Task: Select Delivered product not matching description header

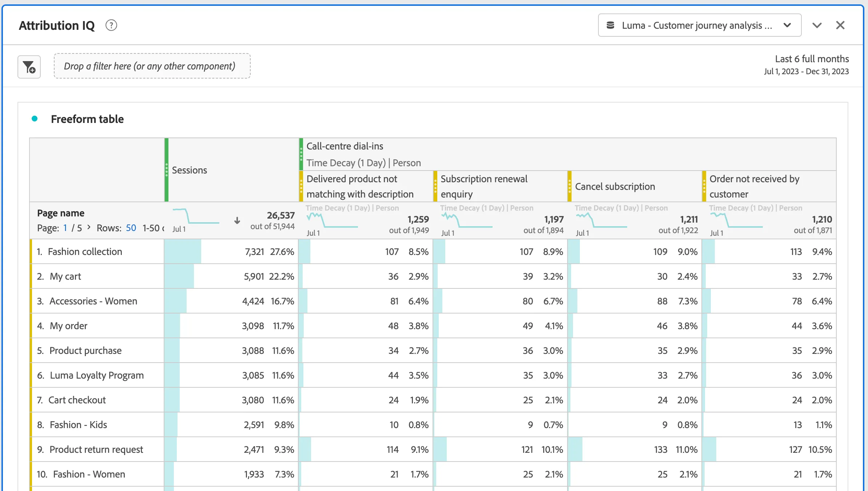Action: pos(366,186)
